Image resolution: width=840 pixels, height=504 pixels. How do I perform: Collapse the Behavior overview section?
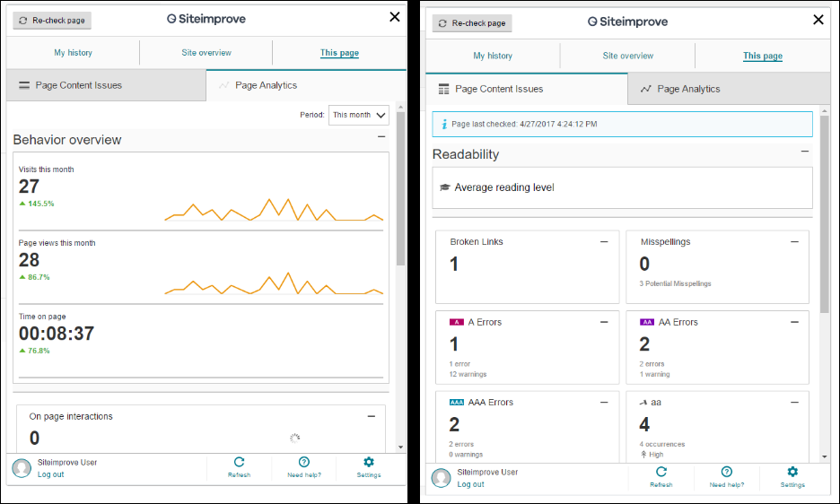tap(381, 137)
